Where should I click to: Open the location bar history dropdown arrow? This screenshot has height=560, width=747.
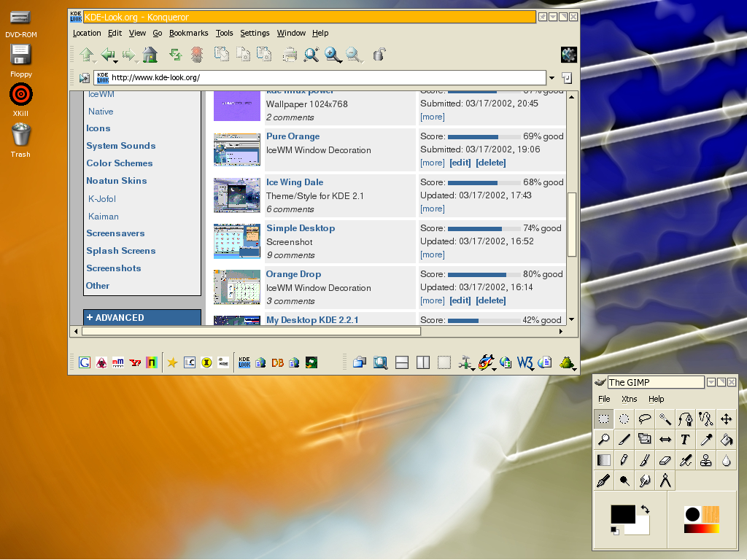[551, 77]
